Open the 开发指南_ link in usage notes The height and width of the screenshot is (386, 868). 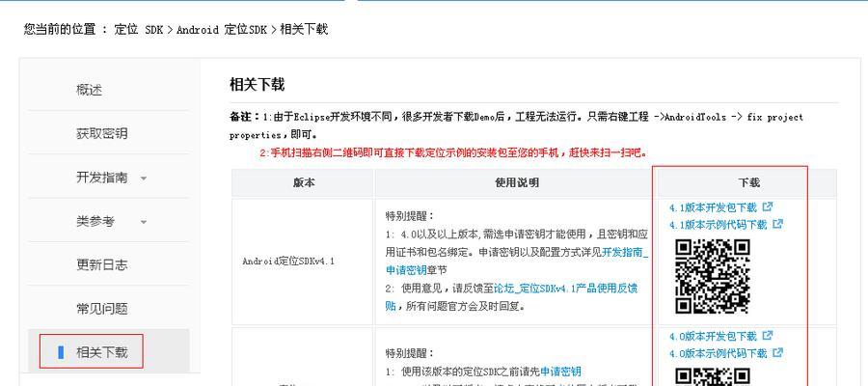coord(625,252)
